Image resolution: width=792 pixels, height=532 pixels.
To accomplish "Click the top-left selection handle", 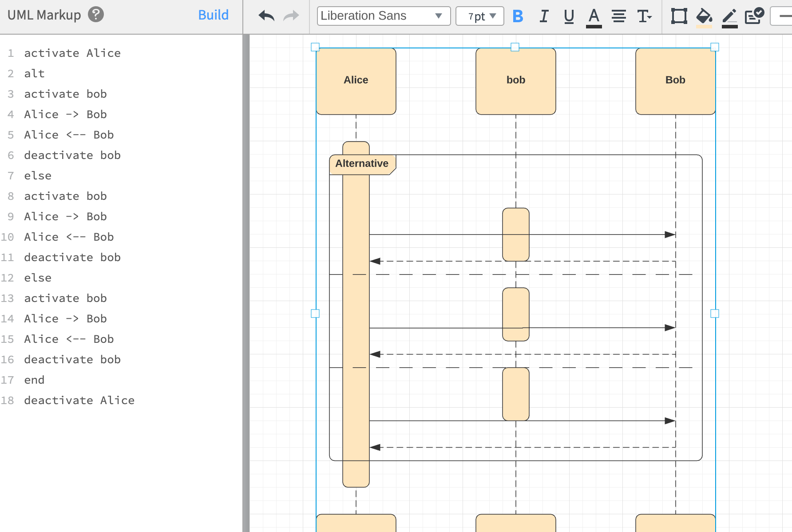I will tap(315, 47).
